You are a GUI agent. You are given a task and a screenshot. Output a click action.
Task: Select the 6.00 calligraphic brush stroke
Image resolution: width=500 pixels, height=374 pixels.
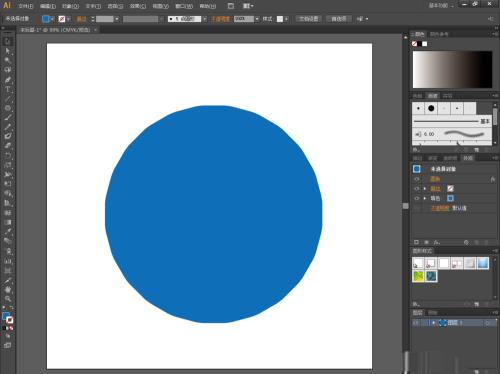[x=452, y=134]
